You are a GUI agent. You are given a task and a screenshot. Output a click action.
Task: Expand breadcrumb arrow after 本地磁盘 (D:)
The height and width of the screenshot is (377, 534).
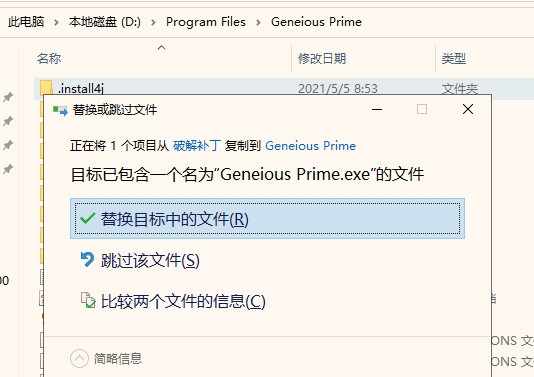click(153, 22)
